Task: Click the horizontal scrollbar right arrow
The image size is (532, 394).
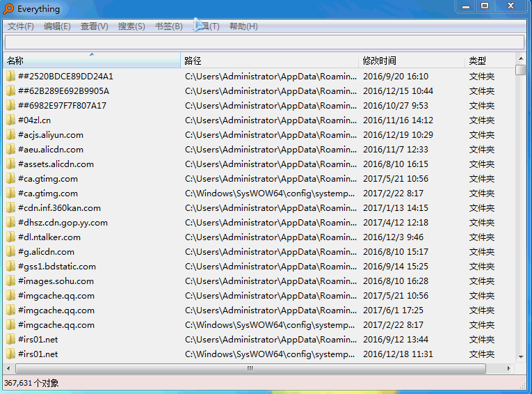Action: [x=508, y=368]
